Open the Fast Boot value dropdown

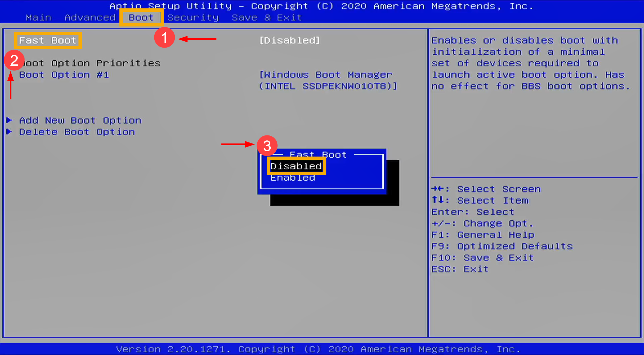289,40
